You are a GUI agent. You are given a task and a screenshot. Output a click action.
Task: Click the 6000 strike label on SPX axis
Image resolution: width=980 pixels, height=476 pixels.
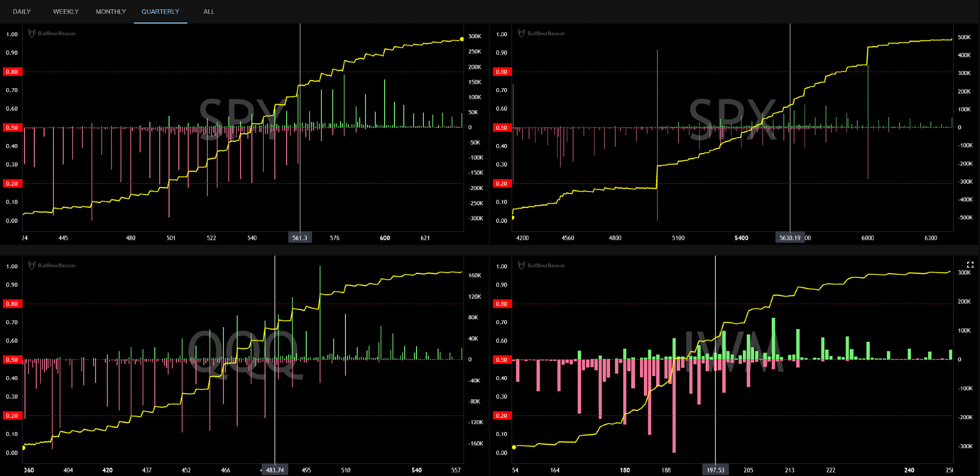[867, 238]
